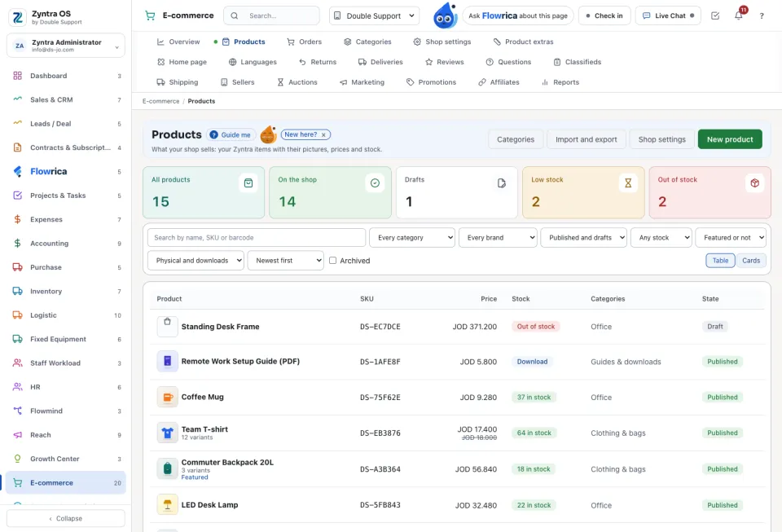Click the Guide me button
782x532 pixels.
231,134
